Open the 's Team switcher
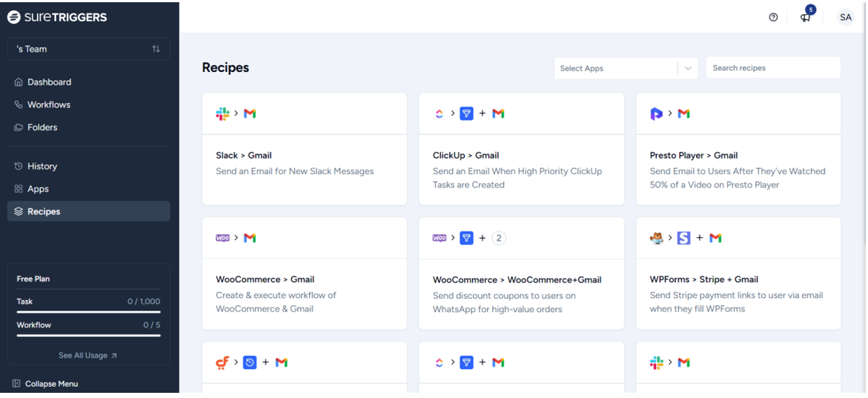868x398 pixels. pos(88,49)
